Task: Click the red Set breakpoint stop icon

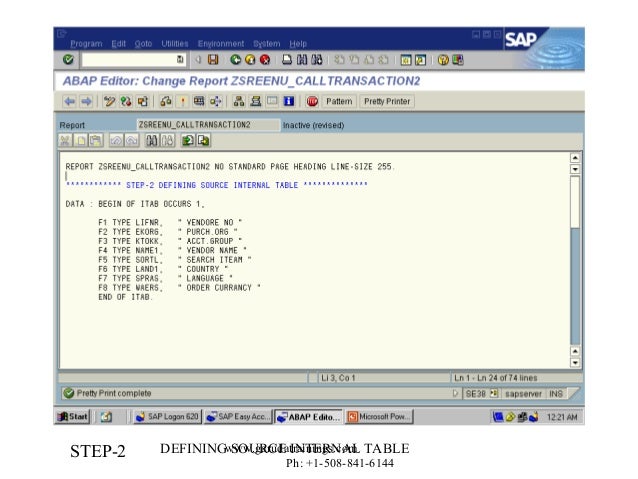Action: 312,101
